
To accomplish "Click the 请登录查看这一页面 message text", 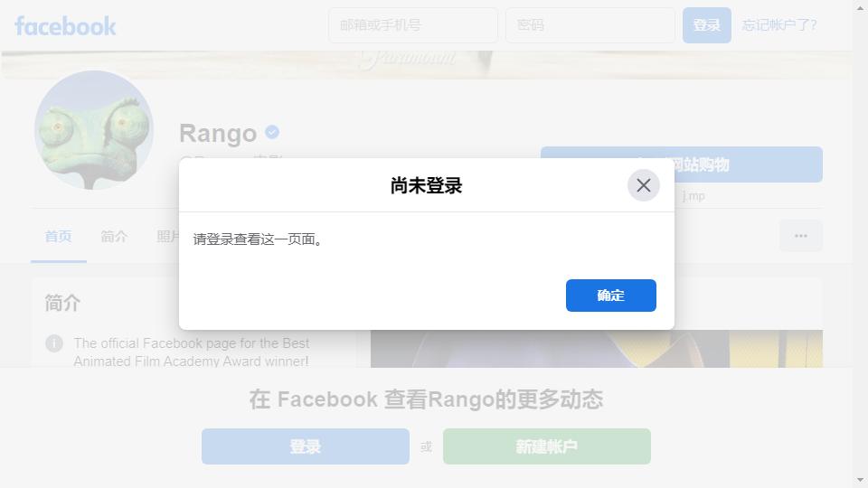I will [259, 239].
